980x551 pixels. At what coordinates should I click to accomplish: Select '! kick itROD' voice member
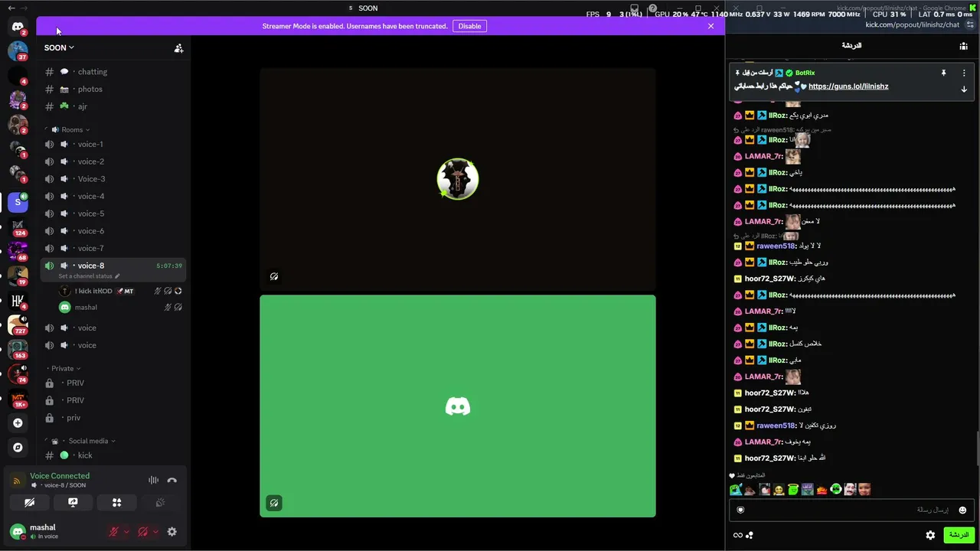pyautogui.click(x=119, y=292)
